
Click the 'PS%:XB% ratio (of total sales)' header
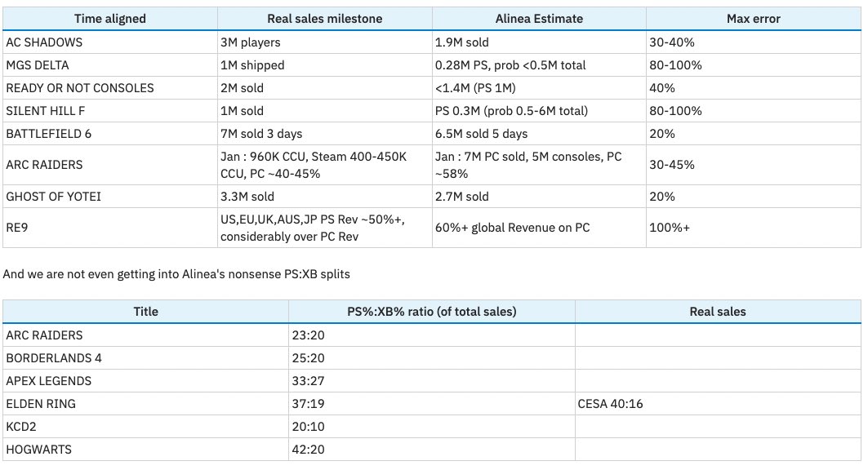(x=432, y=312)
